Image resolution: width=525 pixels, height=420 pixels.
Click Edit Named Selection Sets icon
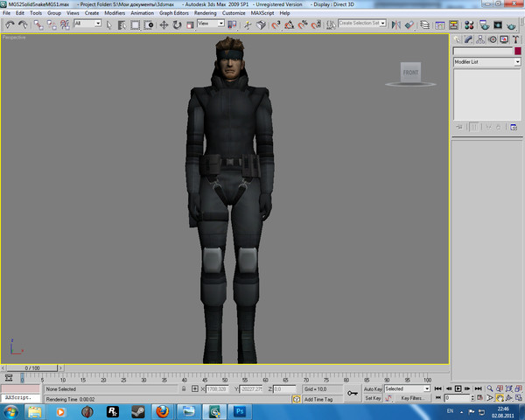(x=331, y=25)
